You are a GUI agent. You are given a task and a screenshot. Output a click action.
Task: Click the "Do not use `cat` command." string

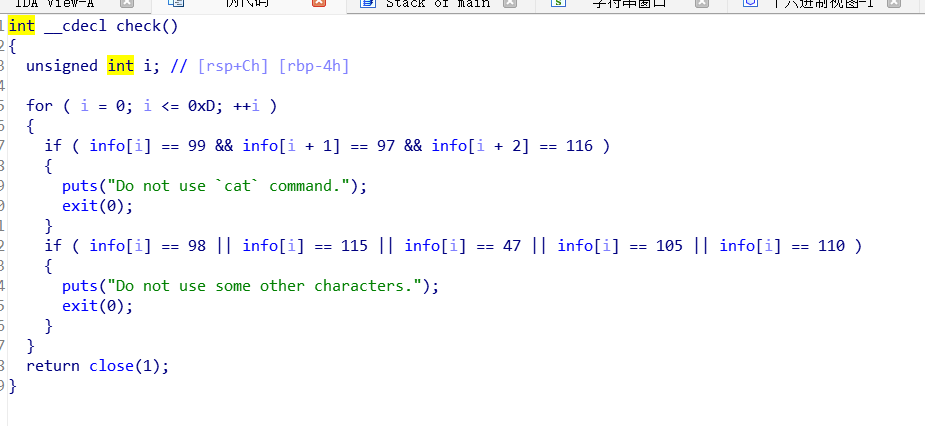tap(228, 186)
